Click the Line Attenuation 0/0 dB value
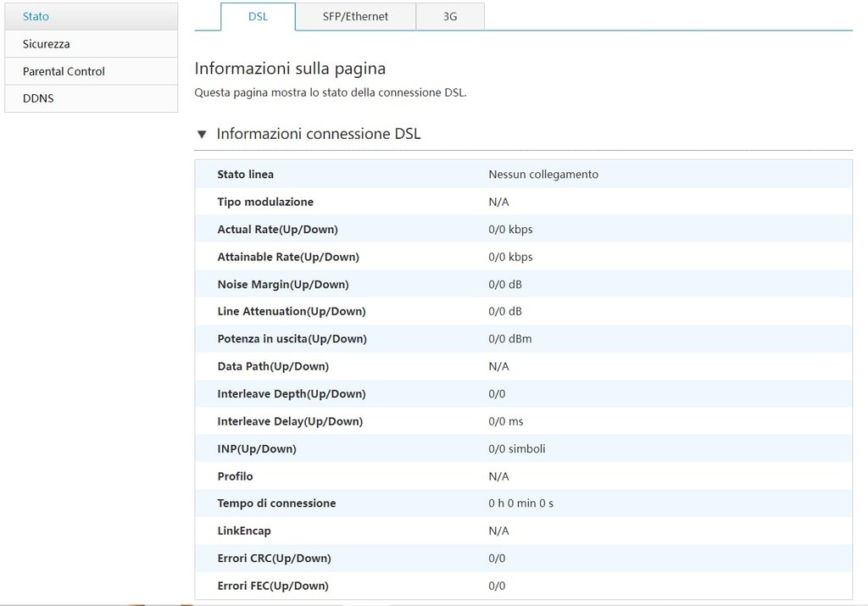 click(505, 312)
